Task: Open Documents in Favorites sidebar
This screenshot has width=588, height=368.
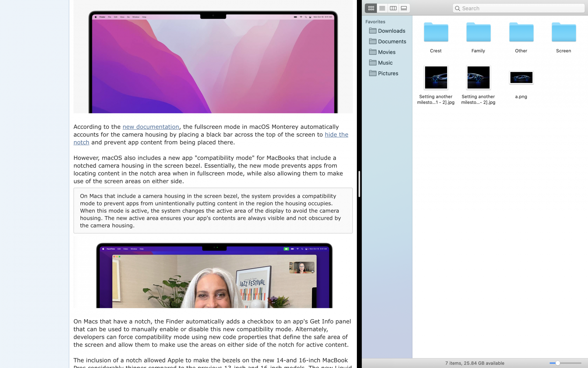Action: 392,42
